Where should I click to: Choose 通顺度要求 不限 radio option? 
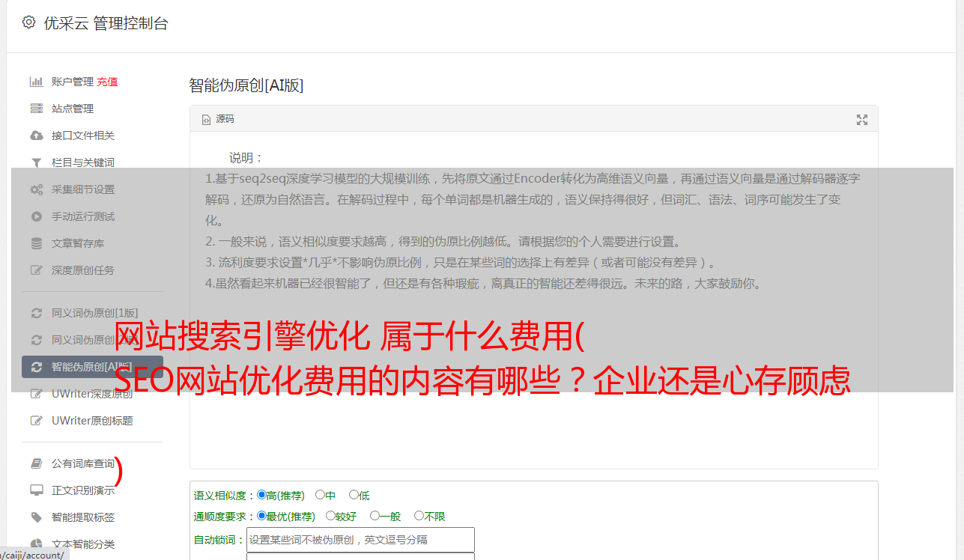(x=419, y=516)
